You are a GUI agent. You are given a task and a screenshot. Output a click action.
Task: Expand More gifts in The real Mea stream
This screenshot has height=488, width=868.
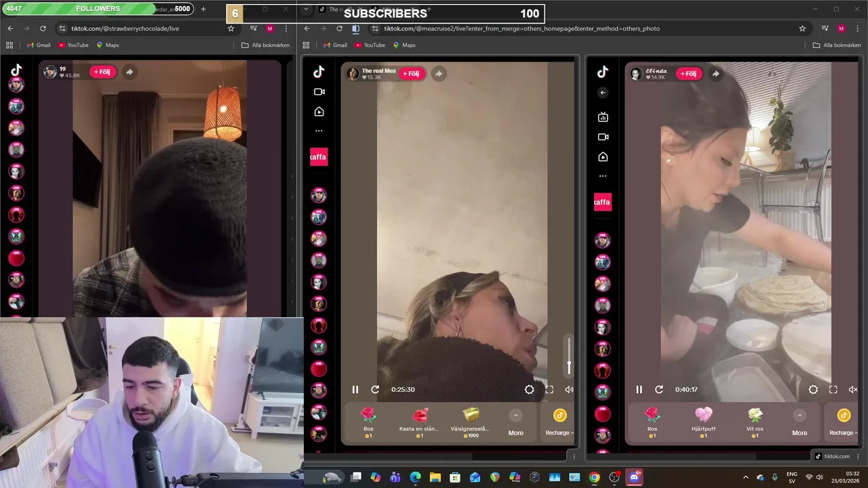coord(516,423)
